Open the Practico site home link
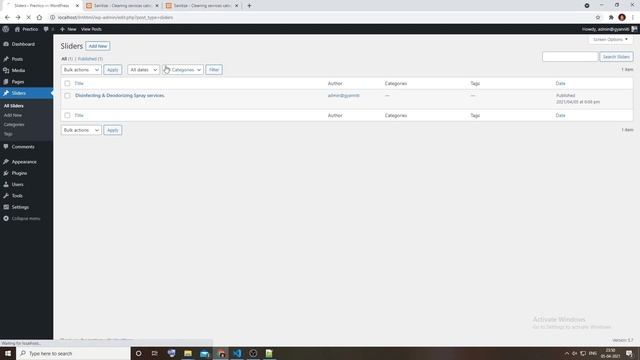The height and width of the screenshot is (360, 640). click(26, 29)
